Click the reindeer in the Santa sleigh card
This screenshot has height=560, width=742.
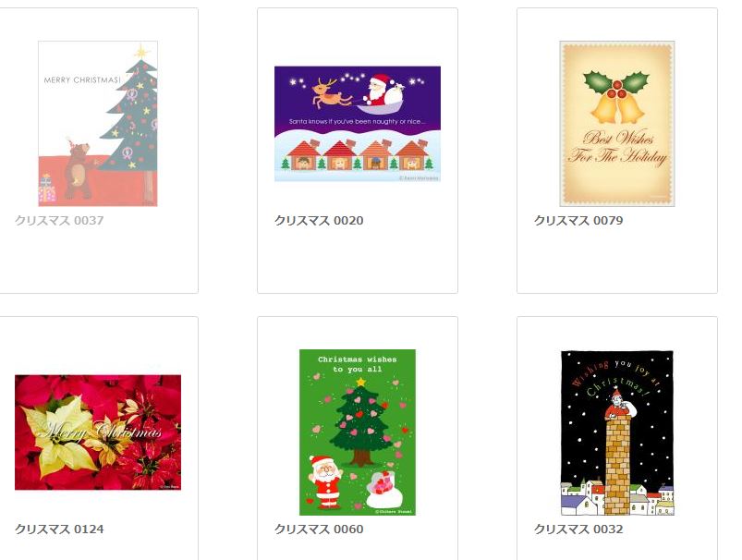(x=331, y=93)
